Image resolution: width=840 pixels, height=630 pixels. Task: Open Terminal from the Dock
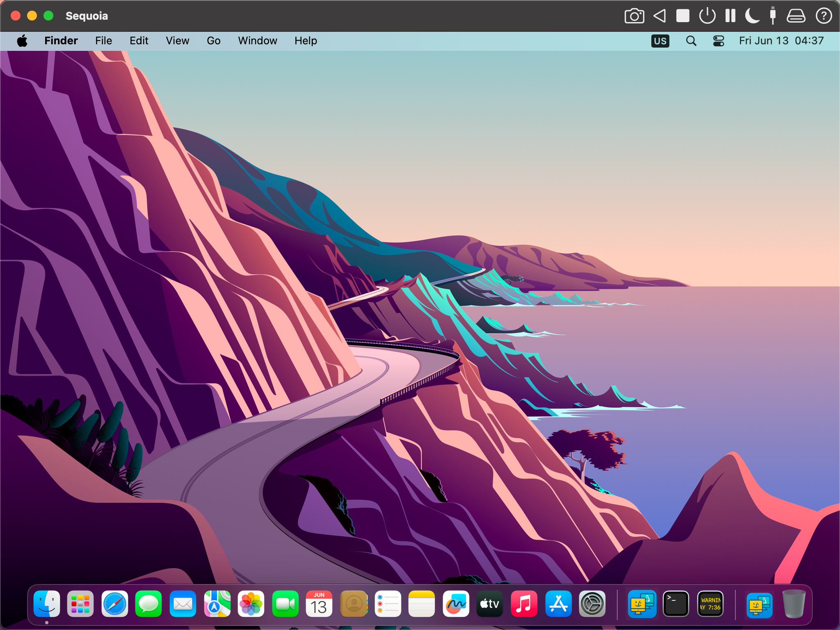(676, 604)
